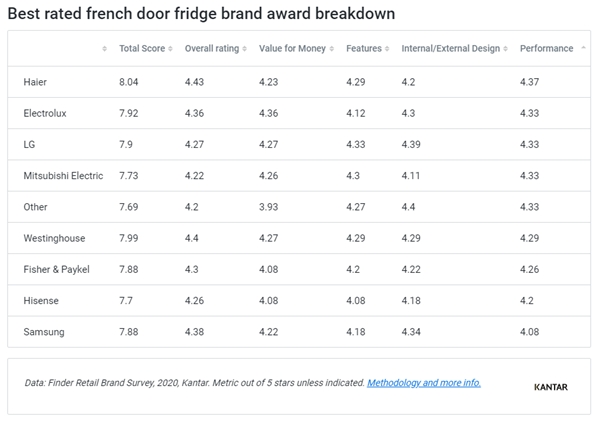The image size is (600, 421).
Task: Click the Electrolux brand cell
Action: point(45,113)
